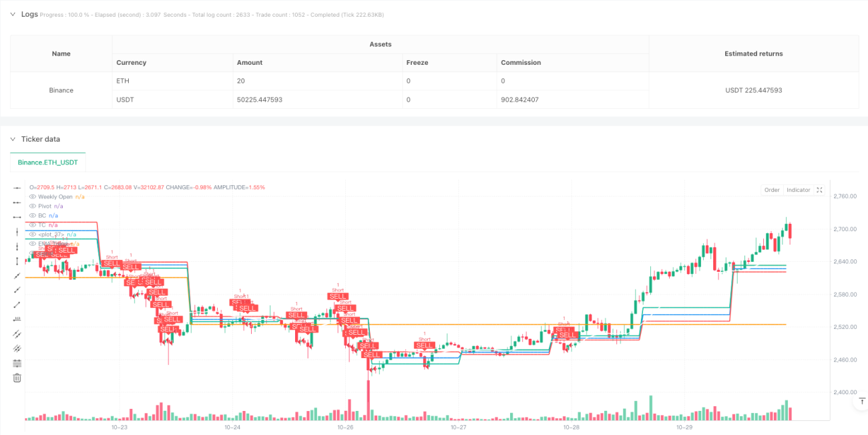
Task: Click the fullscreen icon on the chart
Action: [x=820, y=190]
